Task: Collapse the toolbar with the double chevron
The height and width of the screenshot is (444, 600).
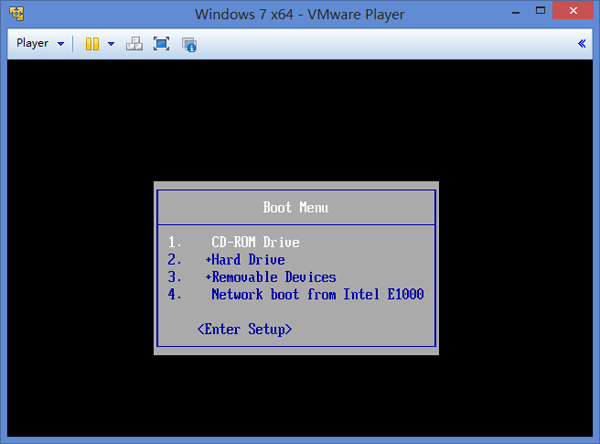Action: click(x=582, y=44)
